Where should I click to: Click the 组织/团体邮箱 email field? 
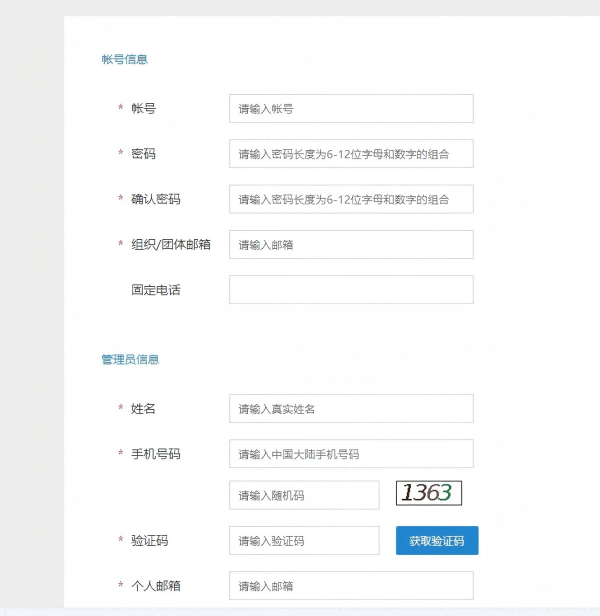tap(351, 244)
